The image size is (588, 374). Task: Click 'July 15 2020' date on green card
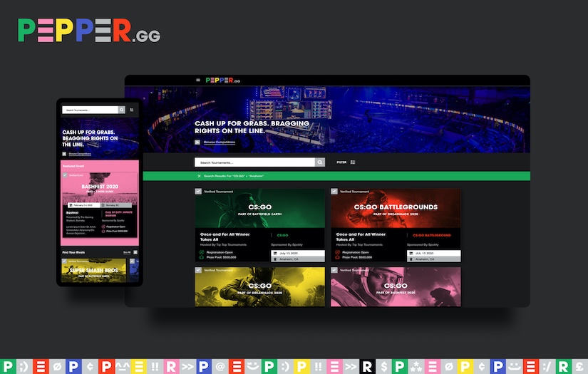(289, 254)
